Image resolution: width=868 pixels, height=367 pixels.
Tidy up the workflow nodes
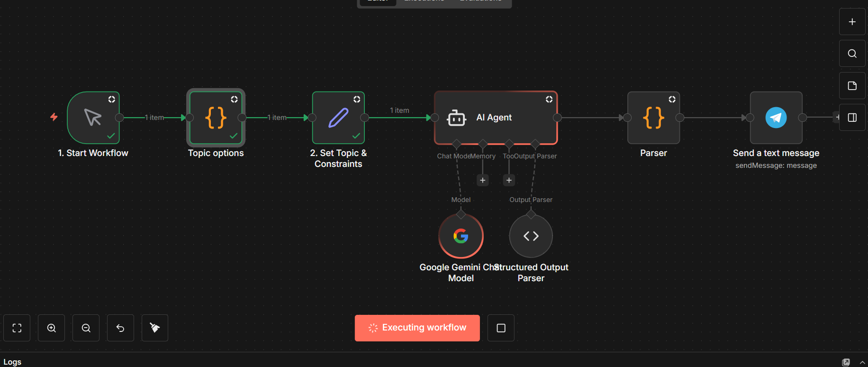[155, 328]
